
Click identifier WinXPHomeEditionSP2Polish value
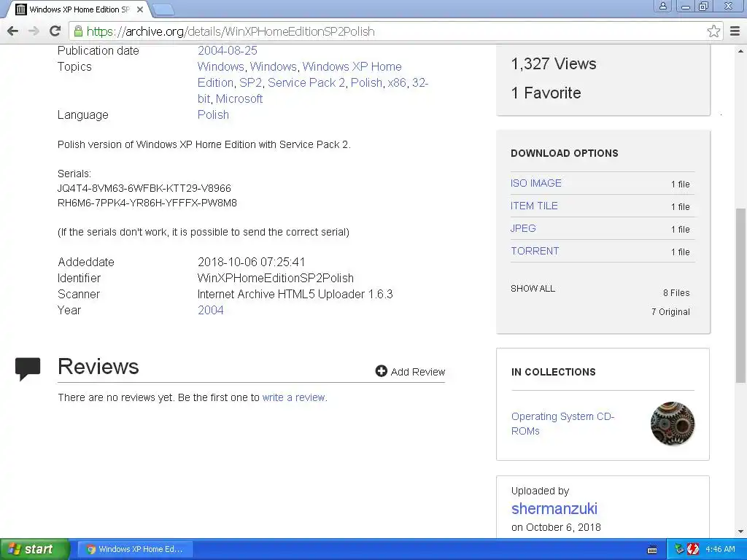tap(276, 278)
